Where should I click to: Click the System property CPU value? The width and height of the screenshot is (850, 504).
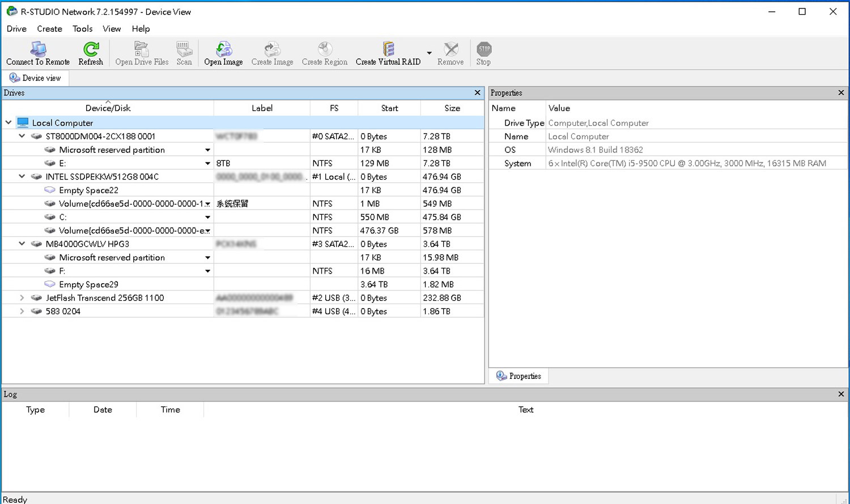(687, 163)
